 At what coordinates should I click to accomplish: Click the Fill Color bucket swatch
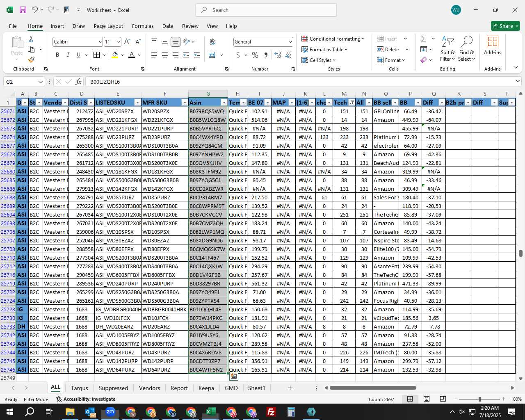115,55
